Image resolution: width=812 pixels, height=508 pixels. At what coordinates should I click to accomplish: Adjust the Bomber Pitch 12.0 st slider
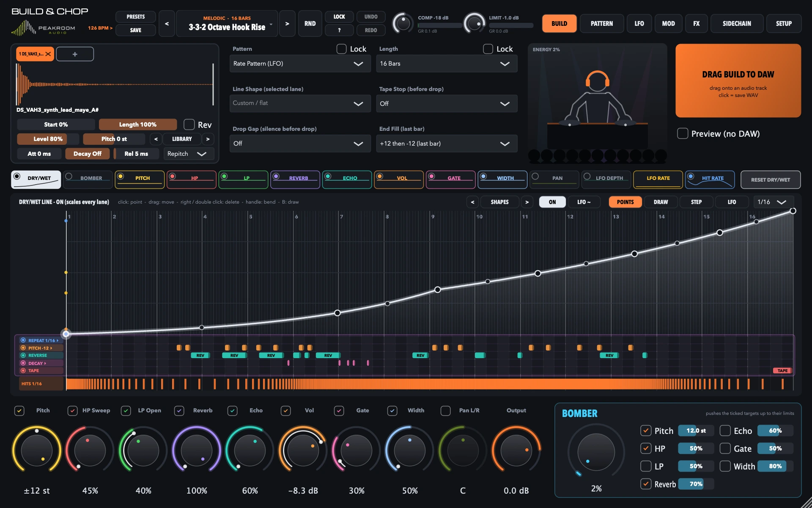click(x=696, y=431)
